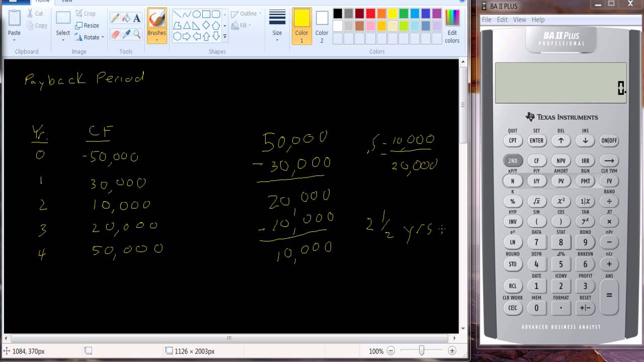Click the CPT key on calculator
The height and width of the screenshot is (362, 644).
coord(513,141)
